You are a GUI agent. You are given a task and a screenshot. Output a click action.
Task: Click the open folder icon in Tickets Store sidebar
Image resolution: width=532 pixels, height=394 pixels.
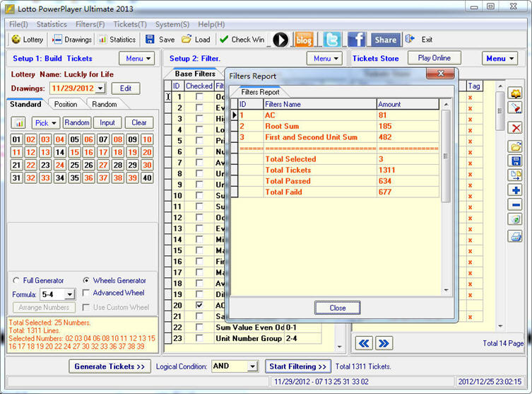(516, 147)
